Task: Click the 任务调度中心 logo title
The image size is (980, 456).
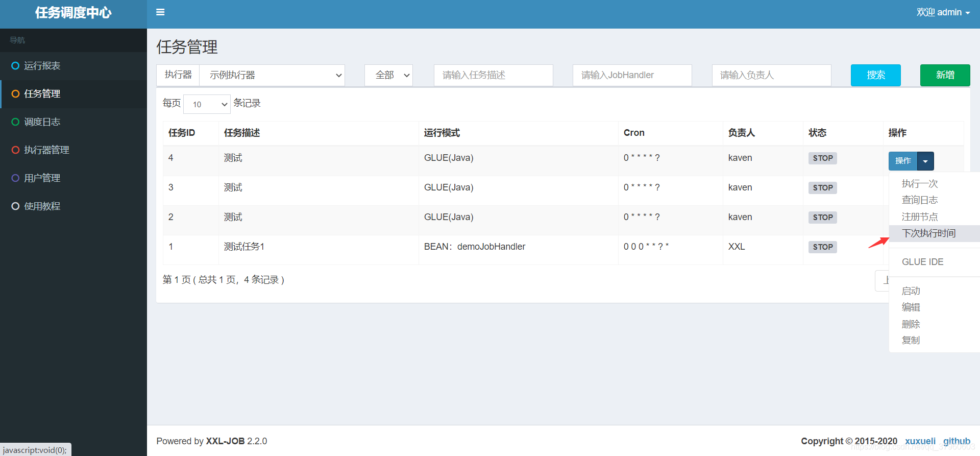Action: click(73, 13)
